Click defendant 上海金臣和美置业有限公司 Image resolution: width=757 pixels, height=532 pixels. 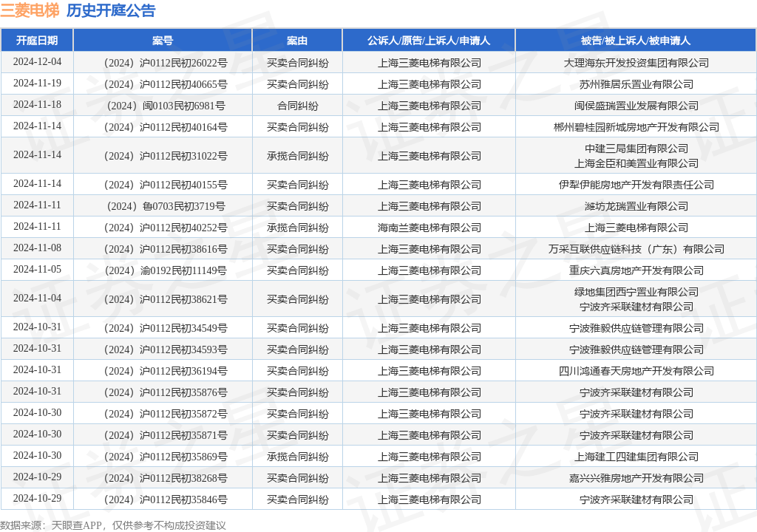pos(637,163)
